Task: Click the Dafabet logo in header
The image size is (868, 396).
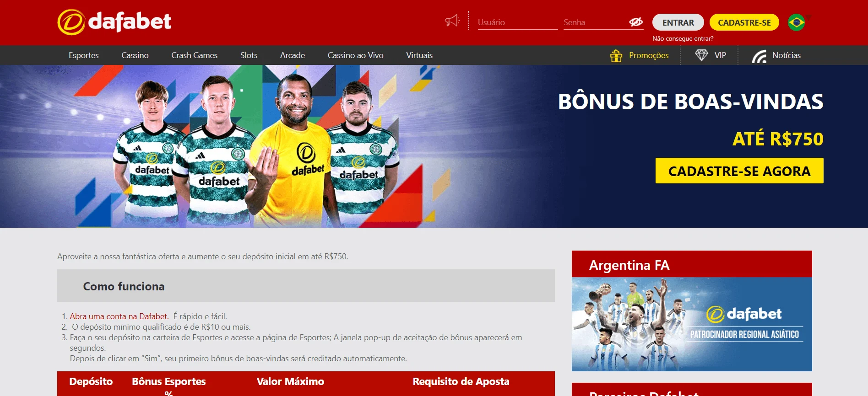Action: (x=114, y=22)
